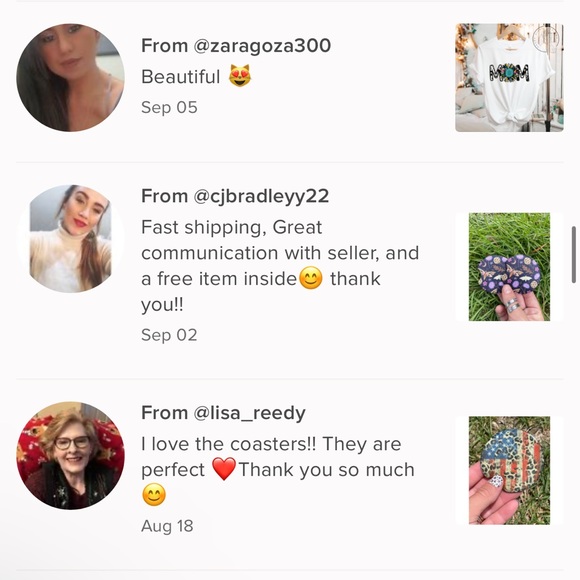
Task: Click the red heart emoji in lisa_reedy's review
Action: [x=224, y=469]
